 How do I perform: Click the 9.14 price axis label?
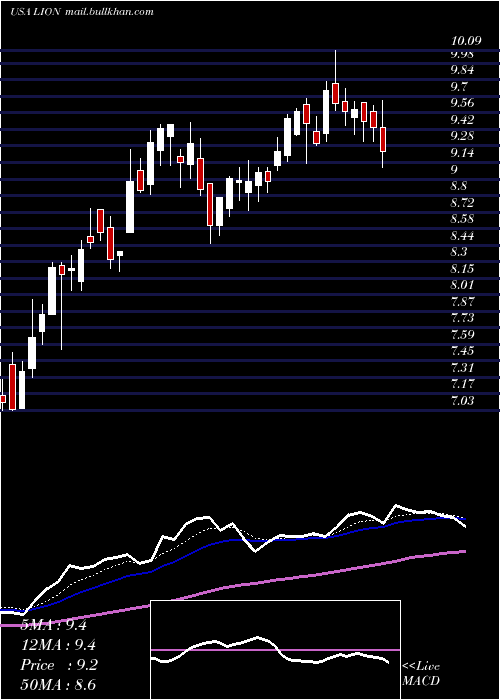pos(464,153)
